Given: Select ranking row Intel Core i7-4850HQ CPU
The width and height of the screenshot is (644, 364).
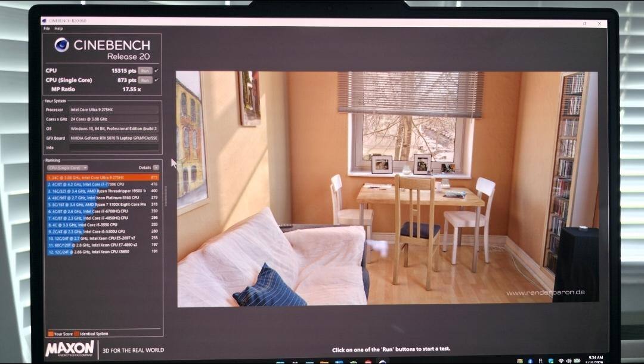Looking at the screenshot, I should pos(103,218).
